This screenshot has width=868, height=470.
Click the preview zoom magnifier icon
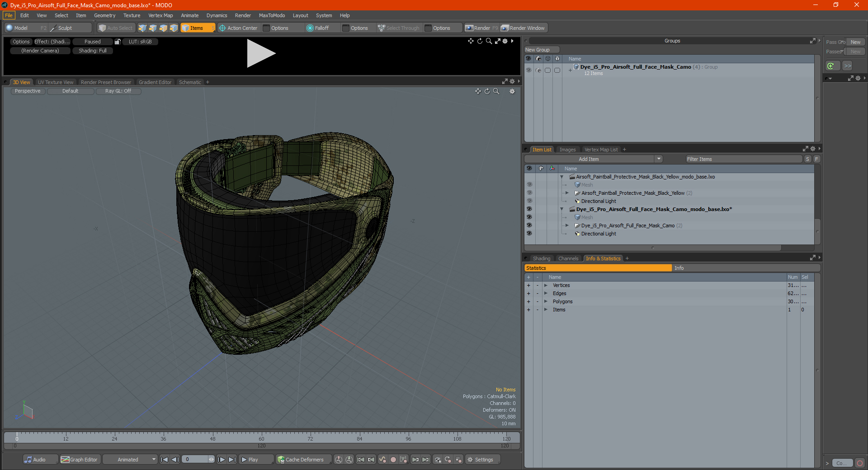tap(489, 41)
